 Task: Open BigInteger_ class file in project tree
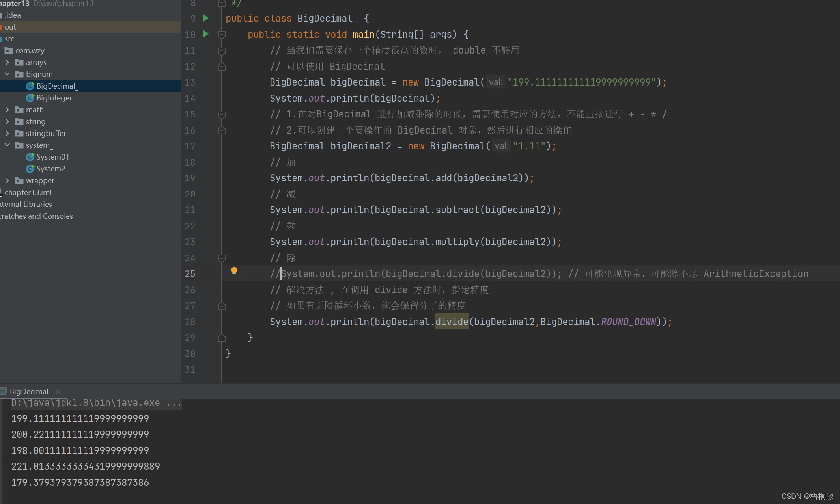55,98
